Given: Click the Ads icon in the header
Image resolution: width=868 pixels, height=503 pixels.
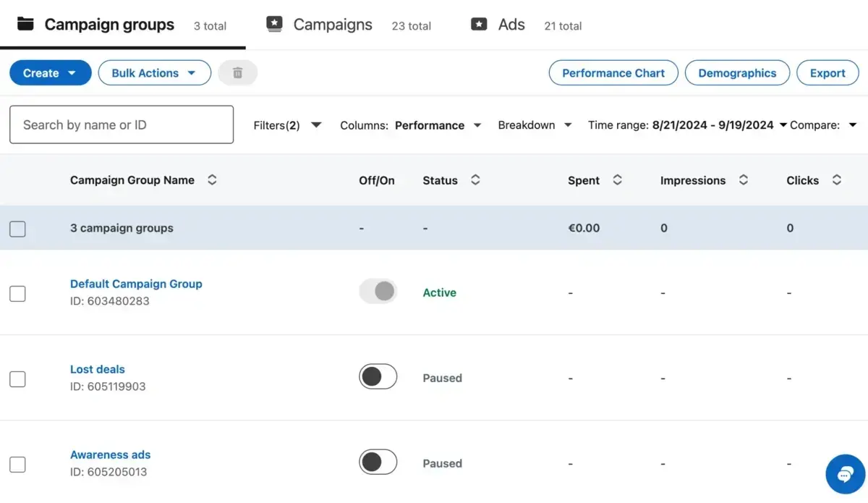Looking at the screenshot, I should click(479, 23).
